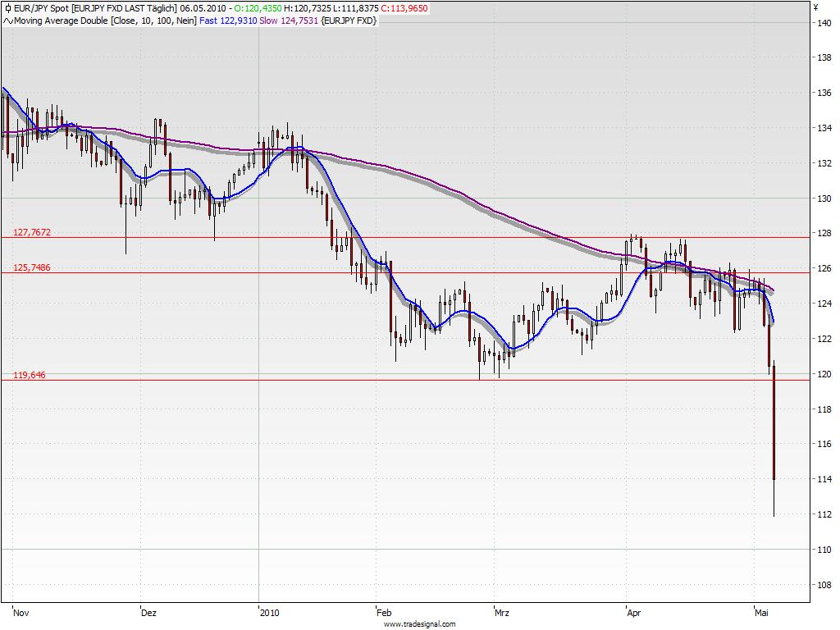The image size is (840, 630).
Task: Click the close value C:113,9650
Action: point(404,8)
